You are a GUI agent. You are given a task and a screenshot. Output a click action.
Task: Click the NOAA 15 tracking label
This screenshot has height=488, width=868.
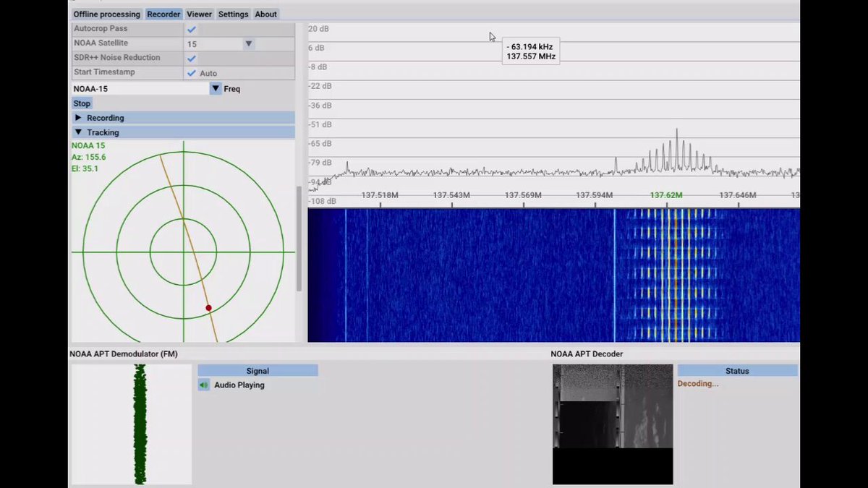[88, 145]
